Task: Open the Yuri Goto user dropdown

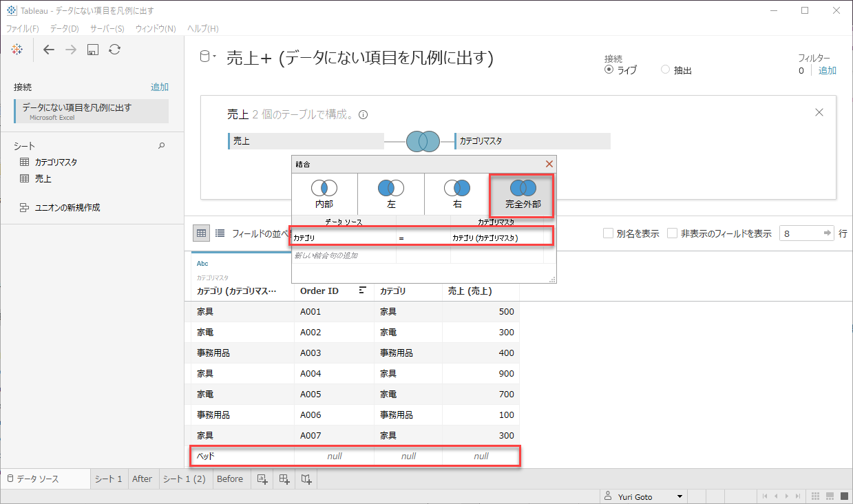Action: (680, 496)
